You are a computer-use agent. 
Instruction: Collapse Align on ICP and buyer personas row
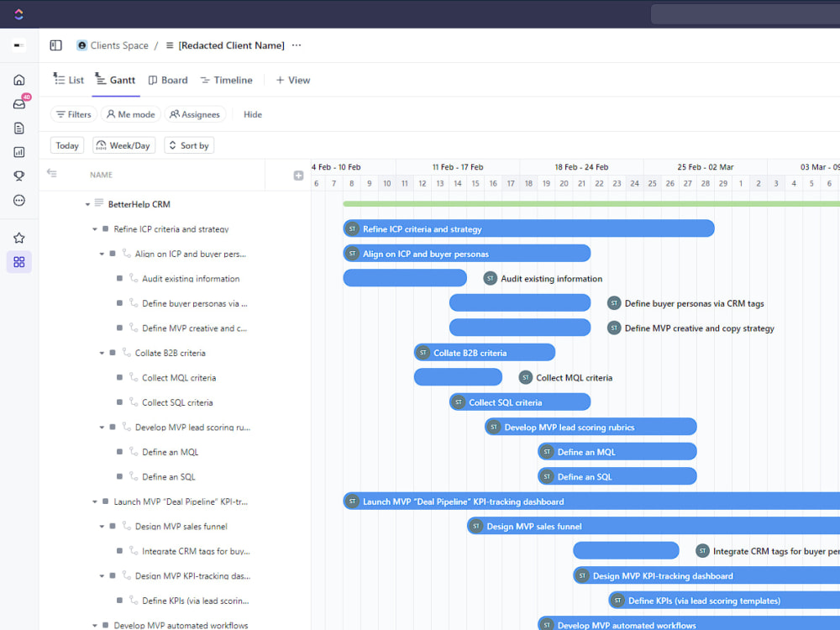coord(102,254)
